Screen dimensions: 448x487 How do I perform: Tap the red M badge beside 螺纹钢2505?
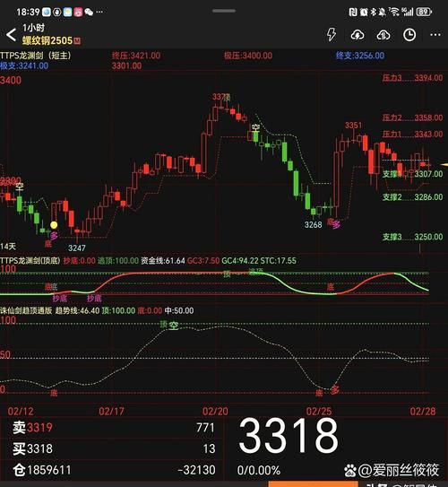(x=77, y=40)
